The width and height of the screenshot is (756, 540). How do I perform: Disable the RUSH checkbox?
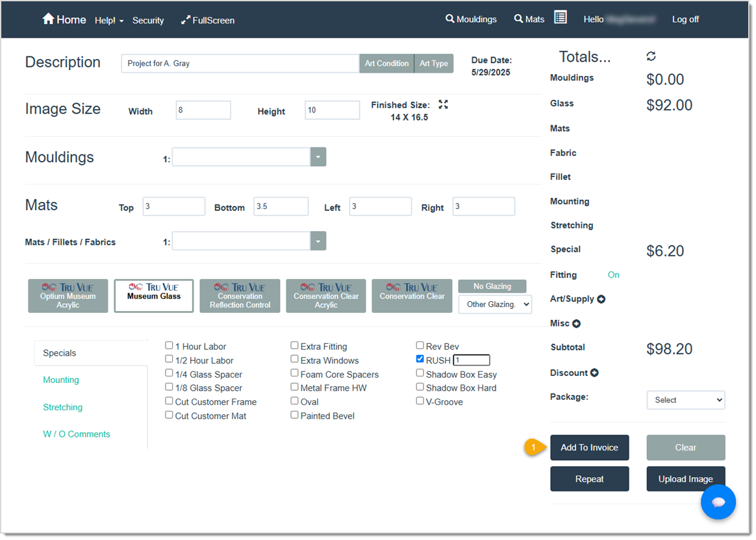(x=420, y=360)
